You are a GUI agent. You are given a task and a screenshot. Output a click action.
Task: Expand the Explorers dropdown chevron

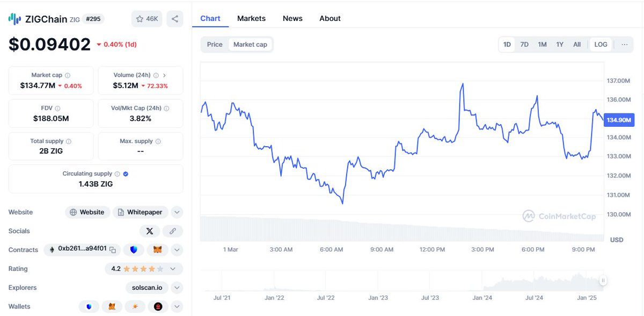pyautogui.click(x=177, y=288)
